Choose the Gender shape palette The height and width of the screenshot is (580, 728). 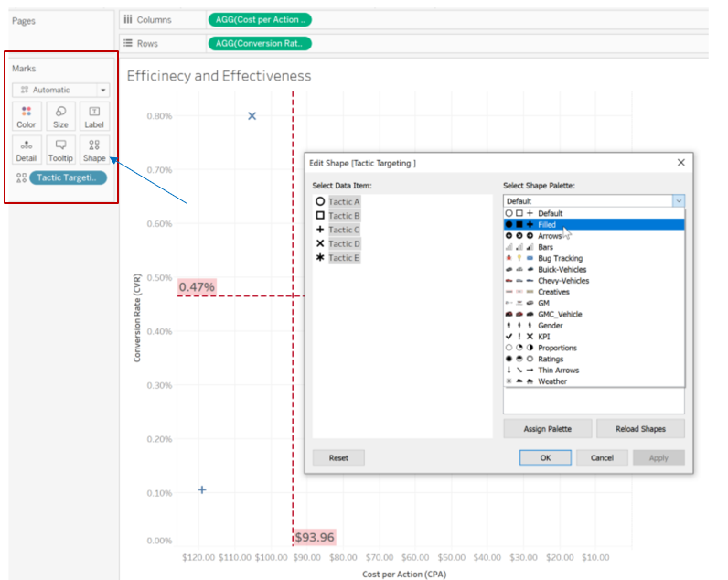(x=594, y=325)
